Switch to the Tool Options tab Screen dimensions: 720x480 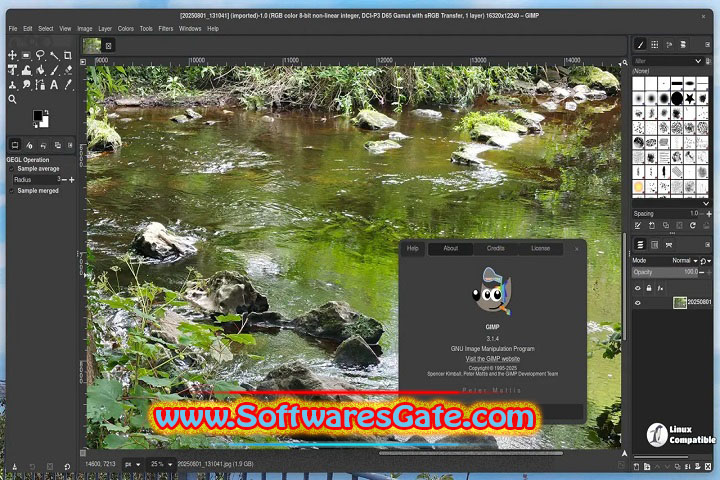pyautogui.click(x=15, y=145)
